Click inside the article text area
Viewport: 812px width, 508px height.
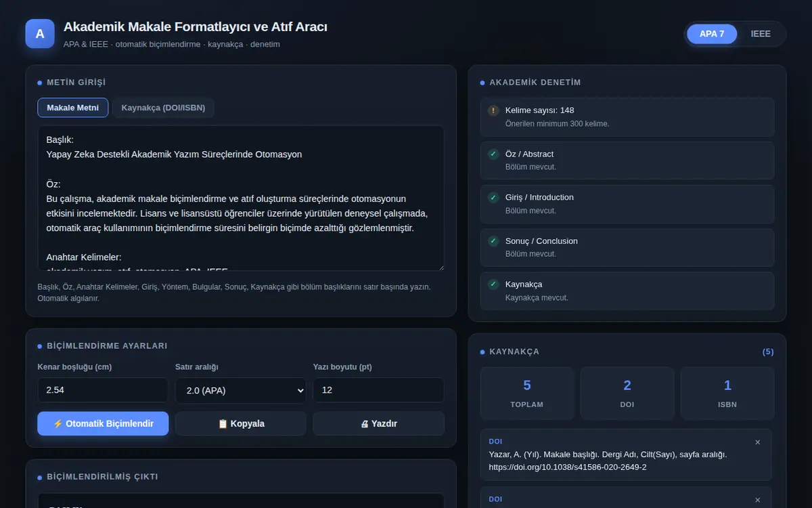pyautogui.click(x=241, y=198)
